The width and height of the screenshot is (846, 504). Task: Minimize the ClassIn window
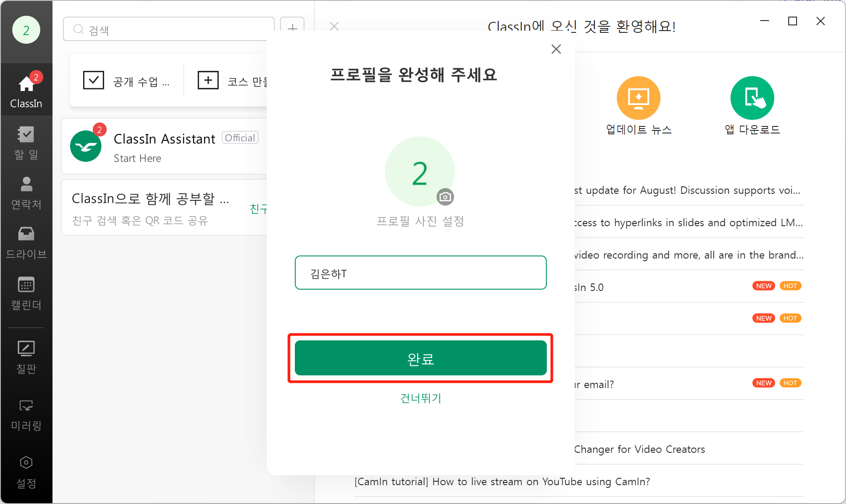[x=765, y=21]
